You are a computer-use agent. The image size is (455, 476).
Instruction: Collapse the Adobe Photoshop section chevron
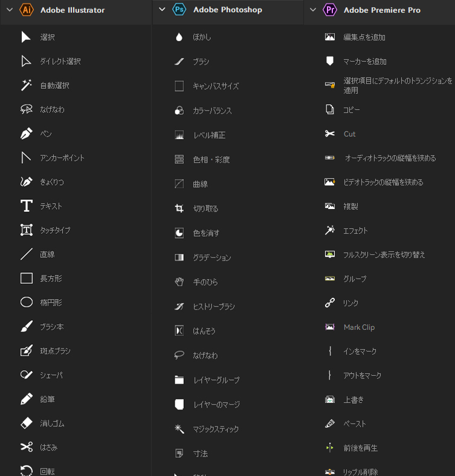[162, 10]
